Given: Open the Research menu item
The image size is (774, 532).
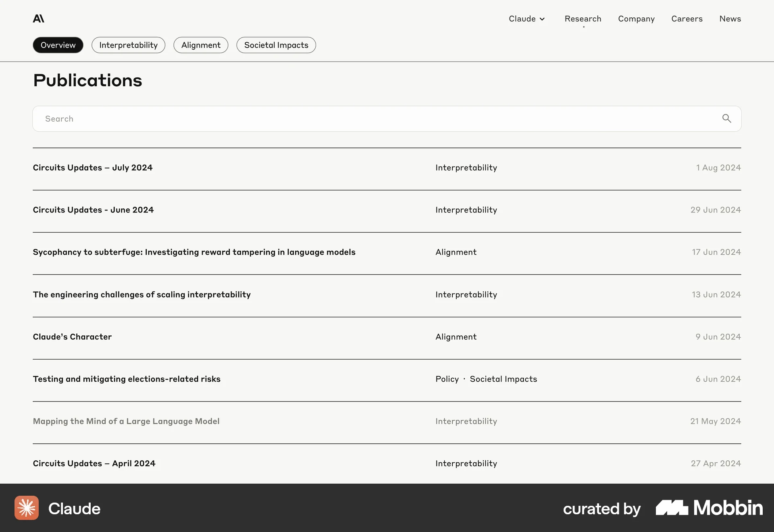Looking at the screenshot, I should [583, 19].
